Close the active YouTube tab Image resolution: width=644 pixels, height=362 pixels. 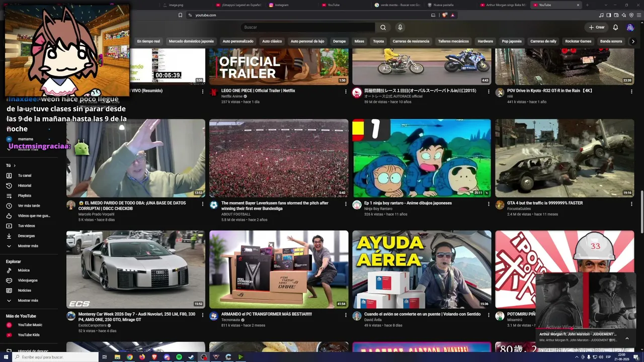tap(578, 5)
